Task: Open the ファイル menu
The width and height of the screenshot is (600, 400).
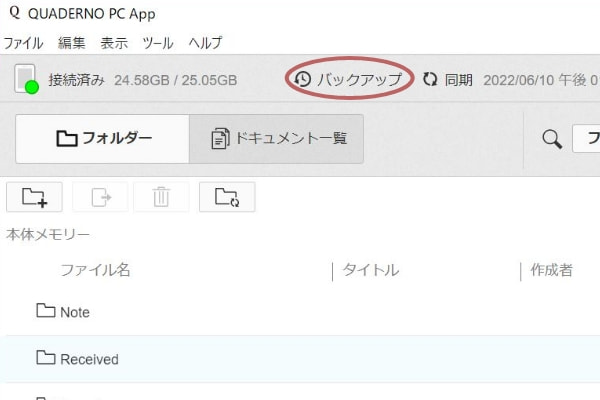Action: coord(23,43)
